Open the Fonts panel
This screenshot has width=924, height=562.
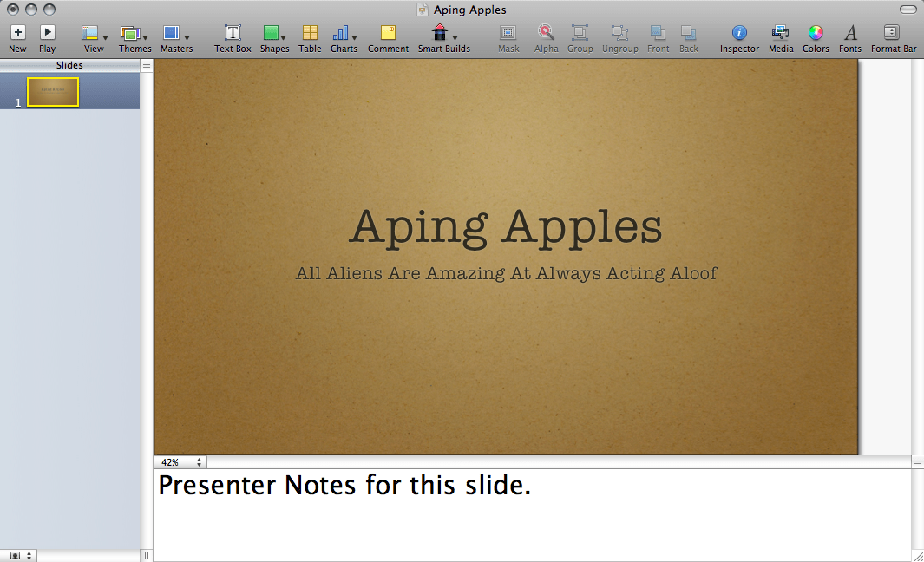pyautogui.click(x=850, y=33)
